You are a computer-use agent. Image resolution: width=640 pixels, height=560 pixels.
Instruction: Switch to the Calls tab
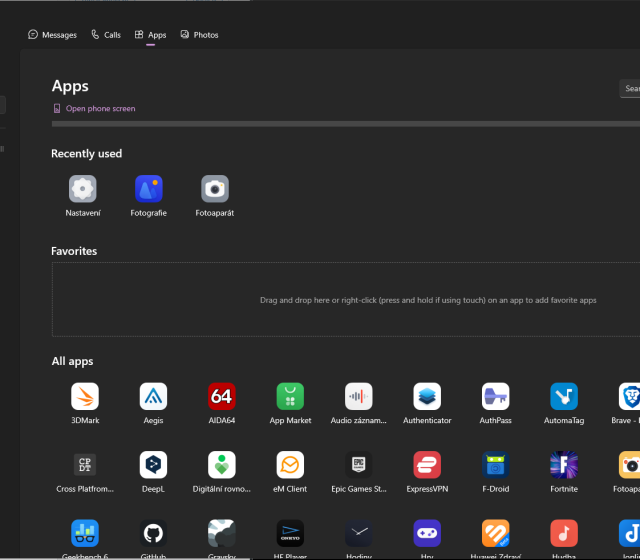(x=105, y=35)
